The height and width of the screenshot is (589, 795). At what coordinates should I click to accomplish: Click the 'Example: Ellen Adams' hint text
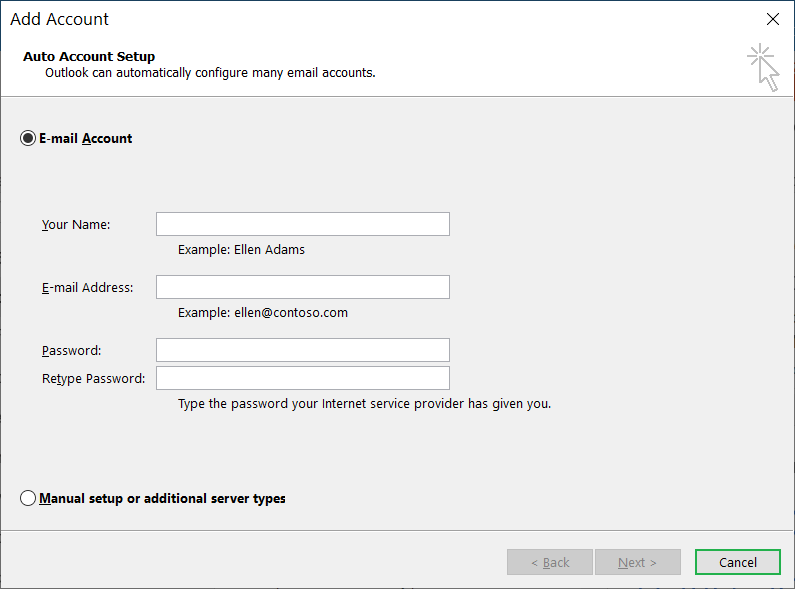tap(241, 249)
